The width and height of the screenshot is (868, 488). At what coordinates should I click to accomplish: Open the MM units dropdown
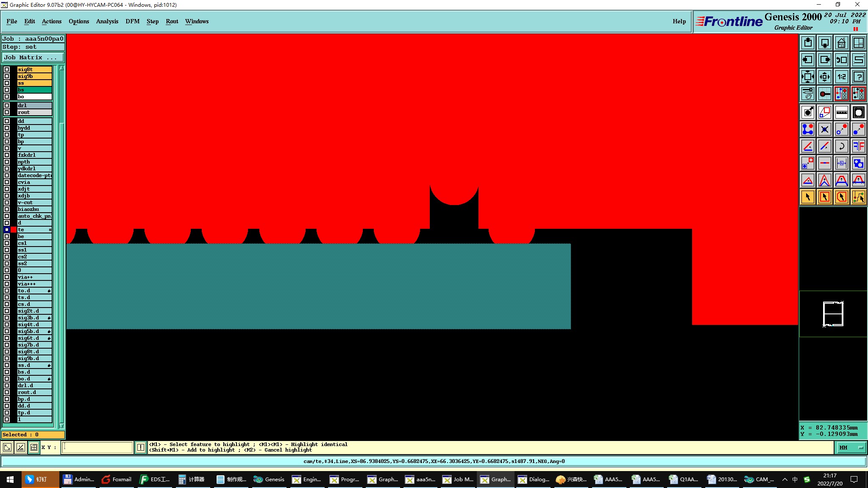pos(851,447)
